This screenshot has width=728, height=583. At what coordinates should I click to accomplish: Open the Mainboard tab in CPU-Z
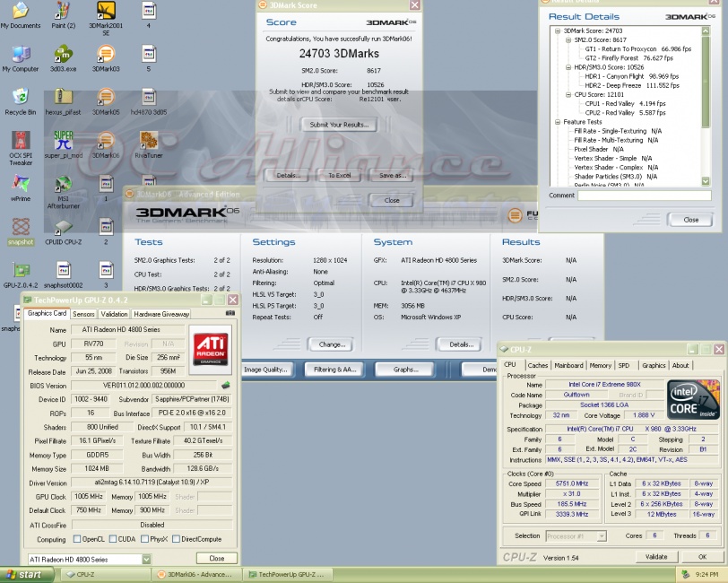click(568, 365)
